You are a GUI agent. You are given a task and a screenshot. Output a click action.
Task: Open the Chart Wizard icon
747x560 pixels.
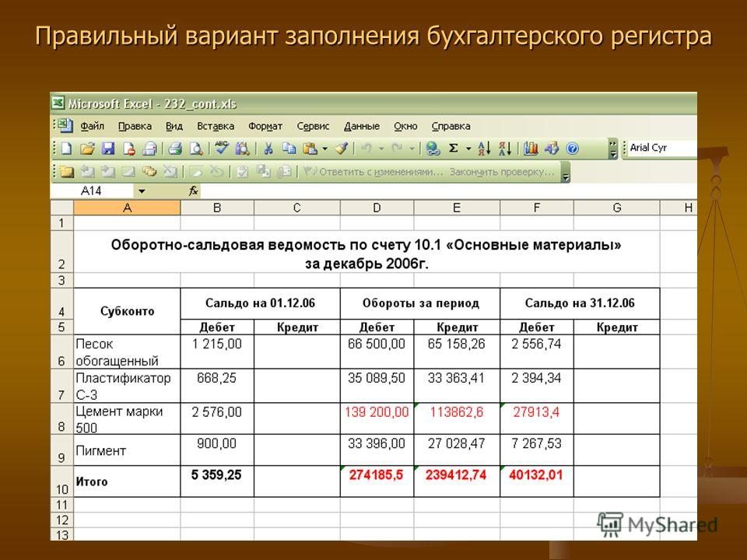531,149
